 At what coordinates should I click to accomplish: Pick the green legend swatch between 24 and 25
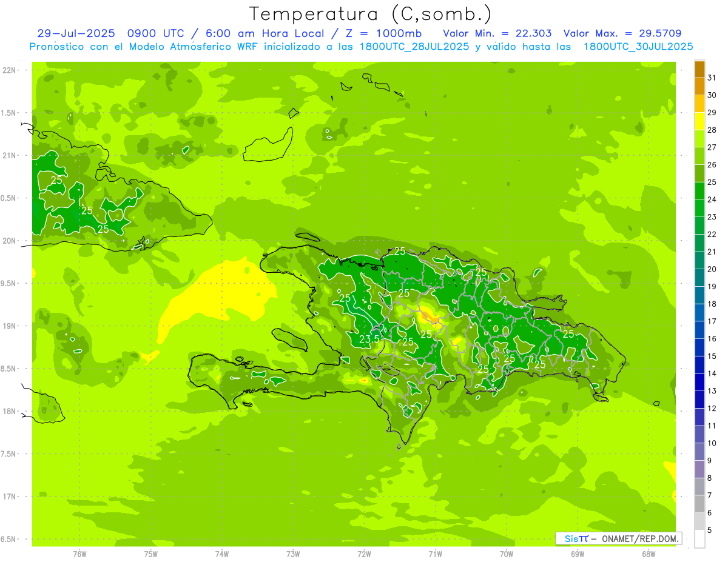pos(699,190)
